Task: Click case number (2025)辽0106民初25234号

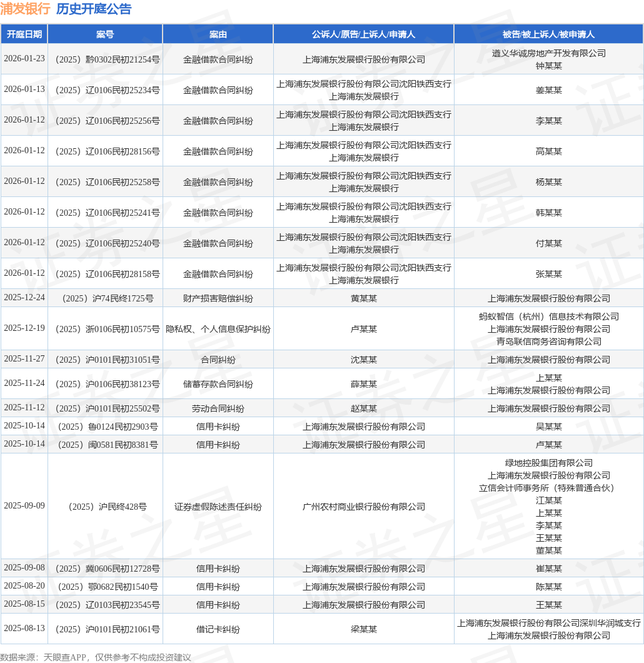Action: click(x=108, y=90)
